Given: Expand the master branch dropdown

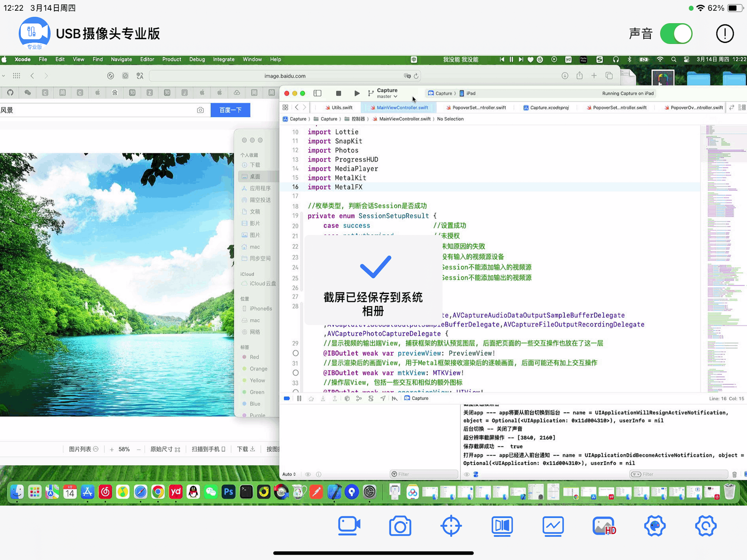Looking at the screenshot, I should [x=387, y=97].
